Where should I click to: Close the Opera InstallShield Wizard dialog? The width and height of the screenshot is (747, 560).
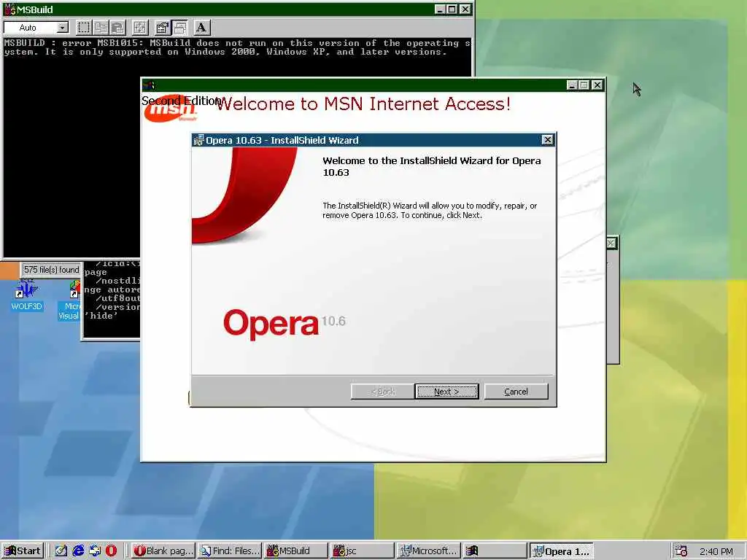(547, 139)
